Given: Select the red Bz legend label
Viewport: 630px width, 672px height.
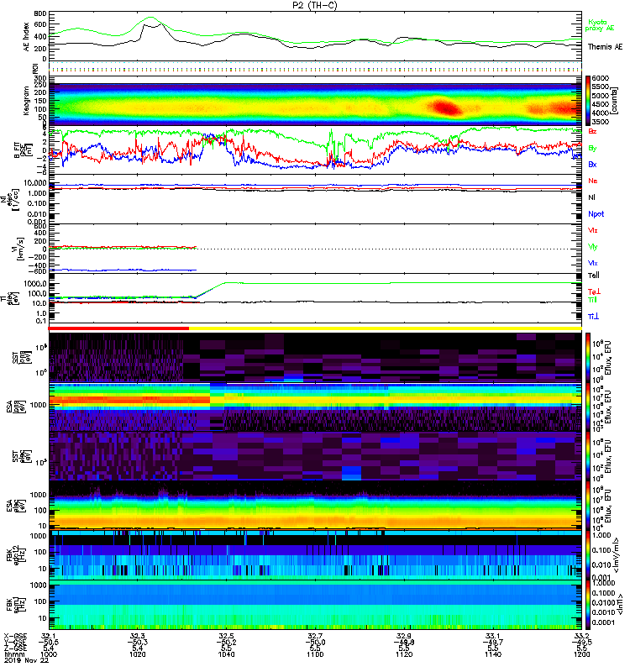Looking at the screenshot, I should (x=592, y=132).
